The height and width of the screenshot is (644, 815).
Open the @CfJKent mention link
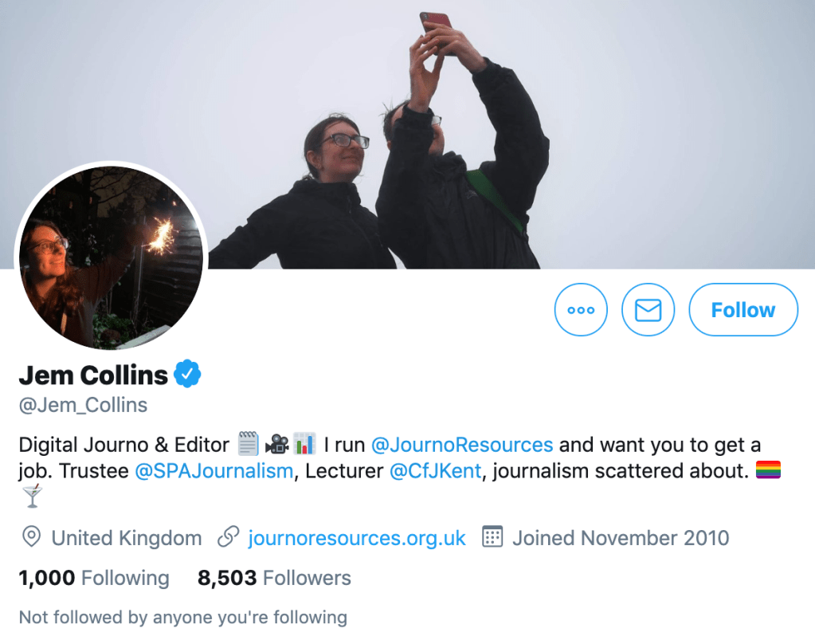click(x=435, y=471)
